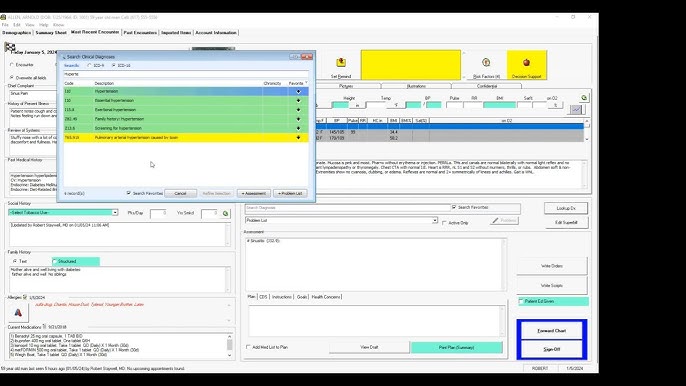Screen dimensions: 686x386
Task: Open Summary Sheet tab
Action: point(51,32)
